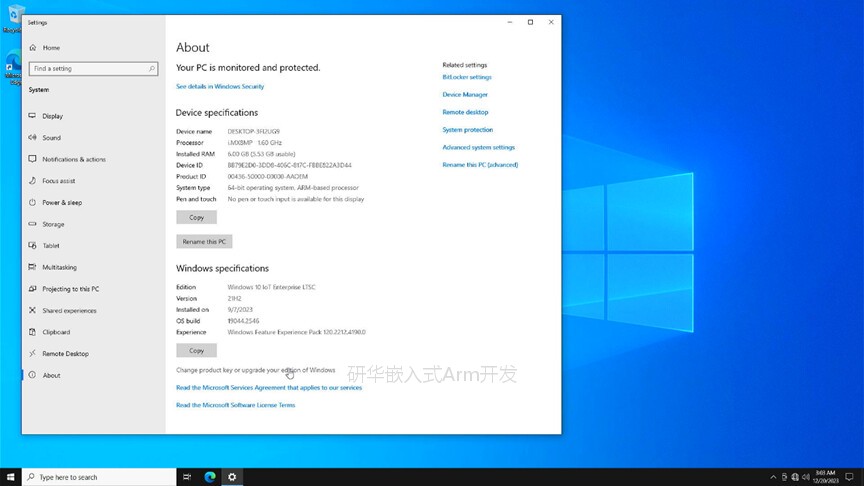Screen dimensions: 864x486
Task: Launch Microsoft Edge from taskbar
Action: pos(210,477)
